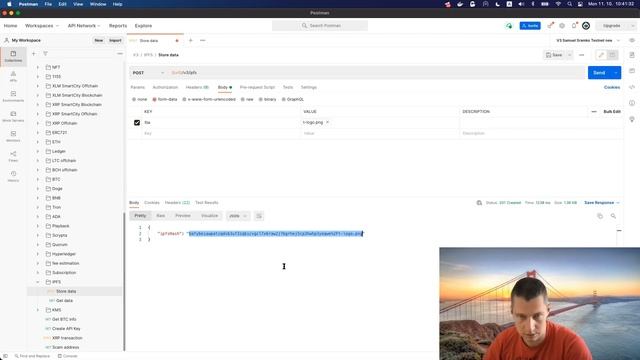Click the Import button
640x360 pixels.
click(115, 40)
